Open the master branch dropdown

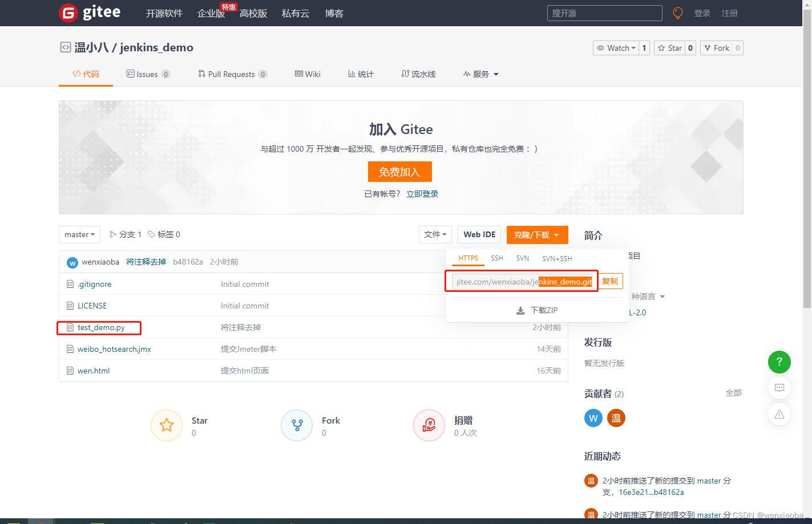79,234
